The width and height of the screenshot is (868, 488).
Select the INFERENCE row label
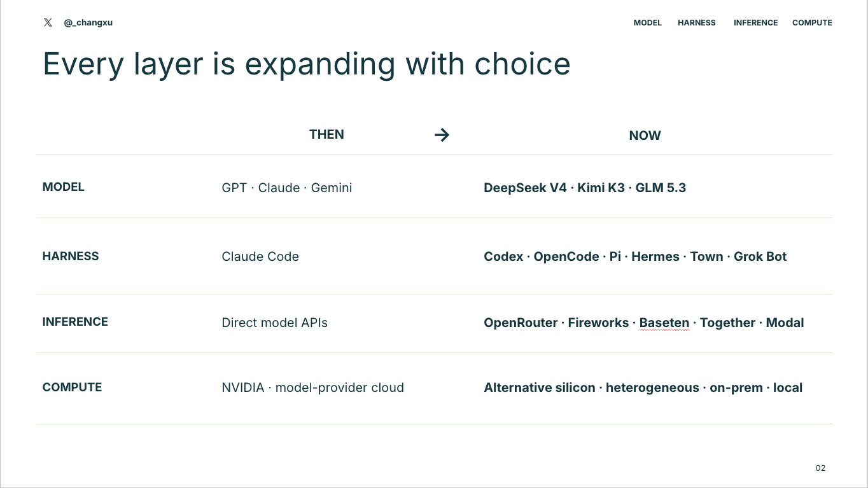click(x=75, y=322)
